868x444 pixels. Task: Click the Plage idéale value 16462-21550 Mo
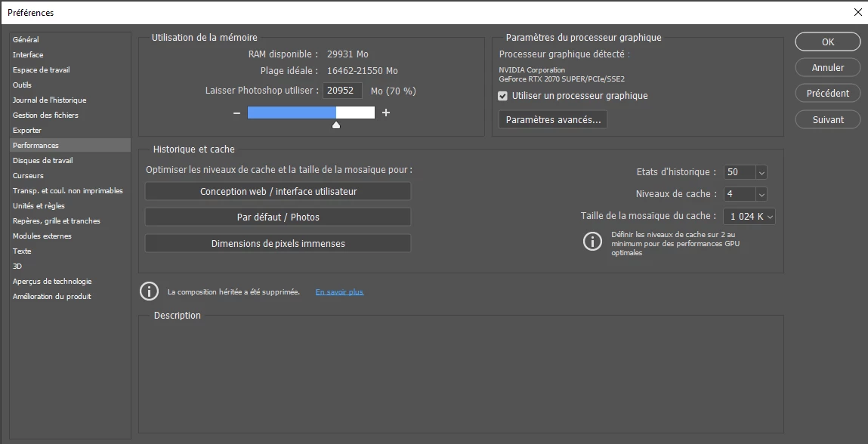(362, 71)
